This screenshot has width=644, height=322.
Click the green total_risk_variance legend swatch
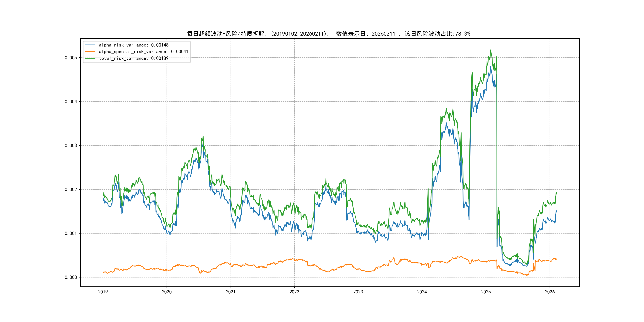coord(90,58)
